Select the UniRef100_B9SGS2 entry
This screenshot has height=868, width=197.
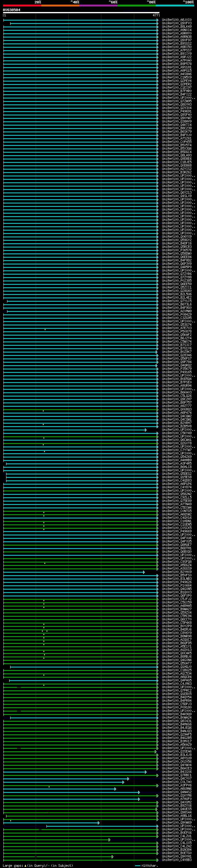177,43
